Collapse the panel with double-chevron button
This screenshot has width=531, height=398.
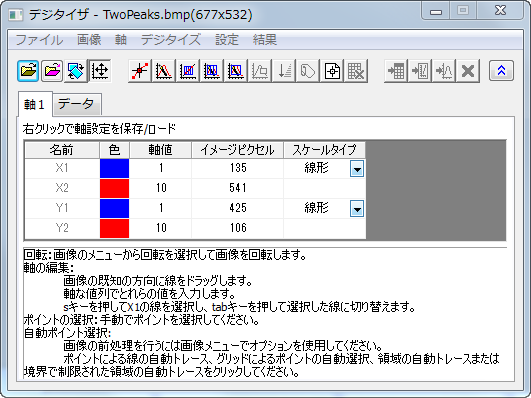click(x=501, y=70)
